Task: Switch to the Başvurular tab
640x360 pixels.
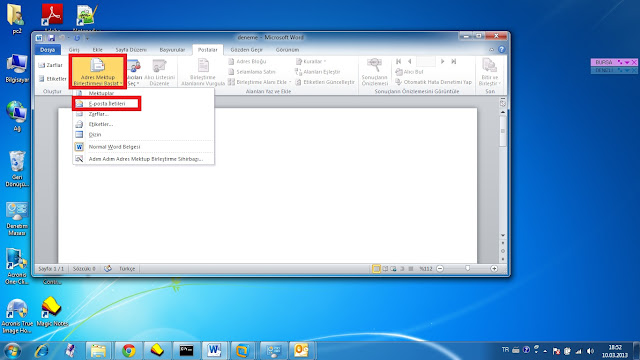Action: [172, 50]
